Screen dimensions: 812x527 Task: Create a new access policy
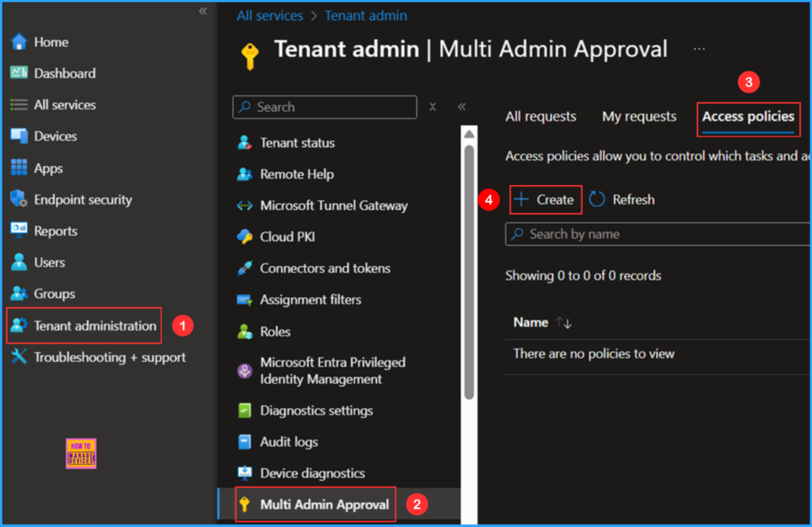545,199
